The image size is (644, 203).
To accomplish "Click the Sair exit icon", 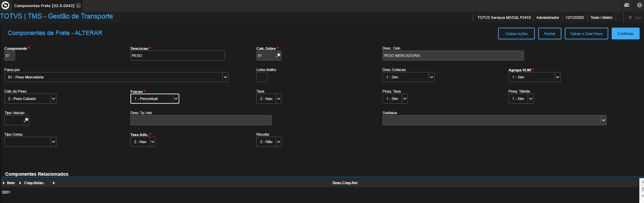I will [x=630, y=18].
